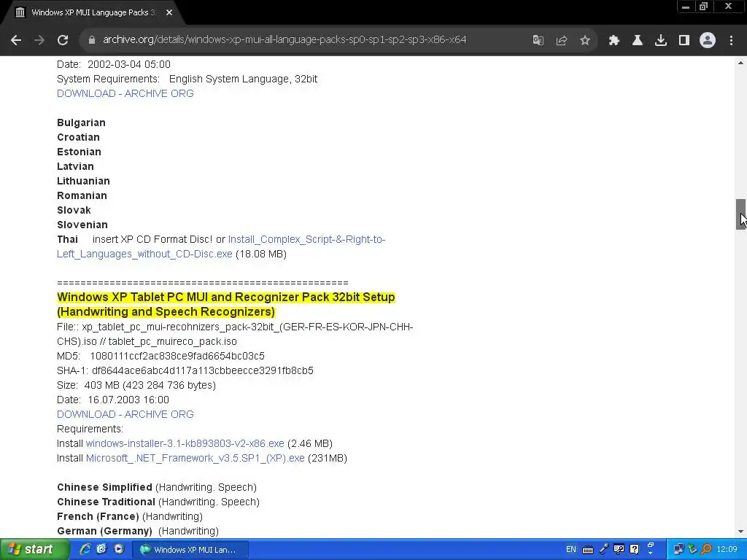
Task: Open the Extensions puzzle menu
Action: click(x=614, y=40)
